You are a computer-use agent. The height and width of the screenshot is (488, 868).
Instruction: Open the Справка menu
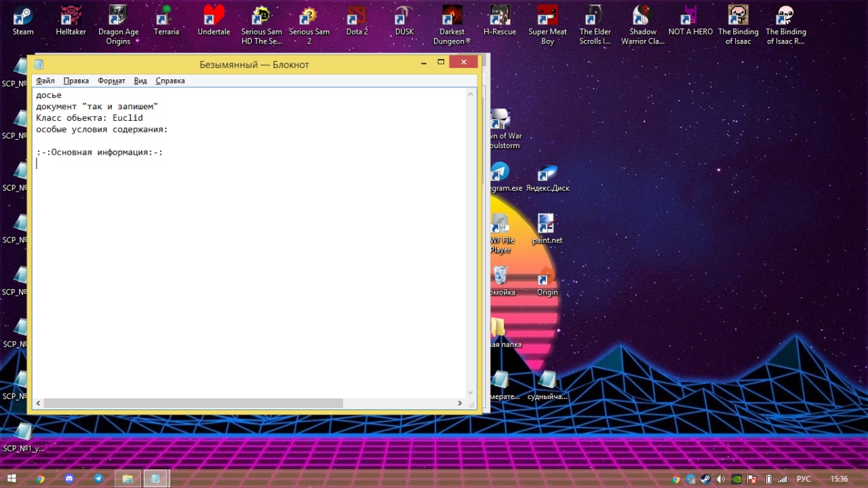[x=170, y=81]
